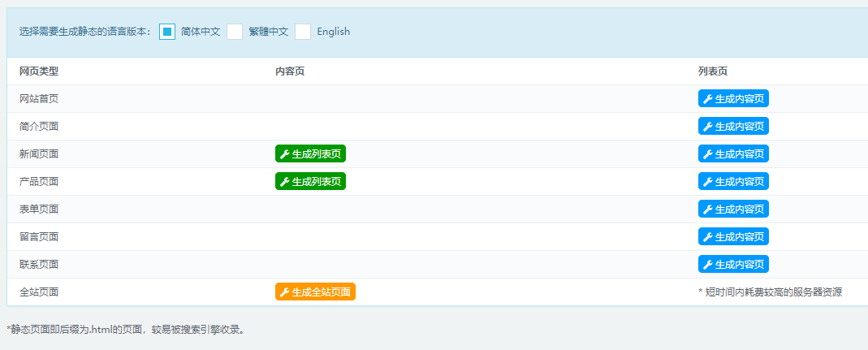This screenshot has width=868, height=350.
Task: Check the English language checkbox
Action: click(303, 32)
